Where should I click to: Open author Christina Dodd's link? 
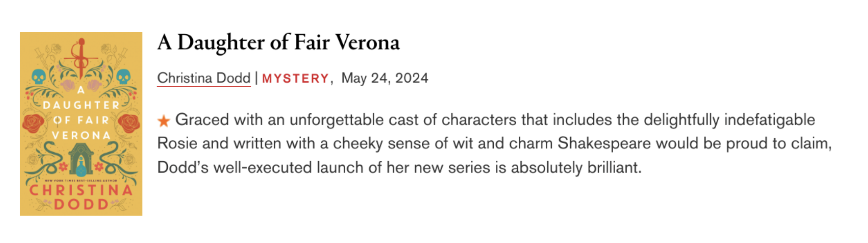pos(204,78)
